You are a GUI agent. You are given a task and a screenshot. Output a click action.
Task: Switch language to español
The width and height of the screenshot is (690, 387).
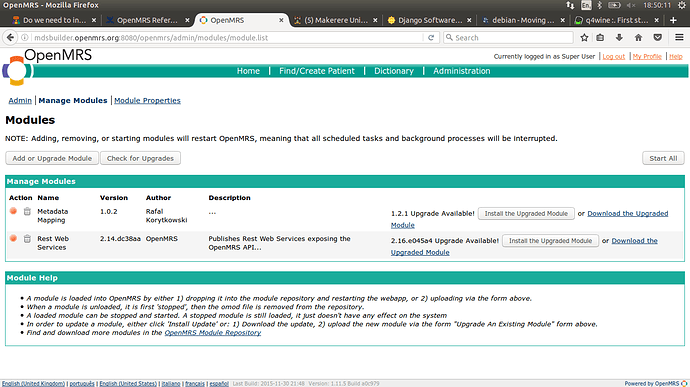click(x=219, y=383)
